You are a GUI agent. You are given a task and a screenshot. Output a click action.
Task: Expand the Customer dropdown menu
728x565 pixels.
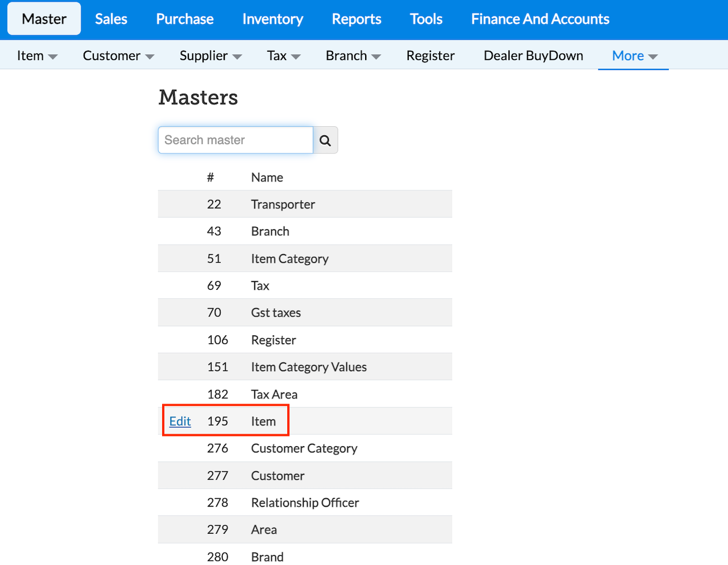118,56
